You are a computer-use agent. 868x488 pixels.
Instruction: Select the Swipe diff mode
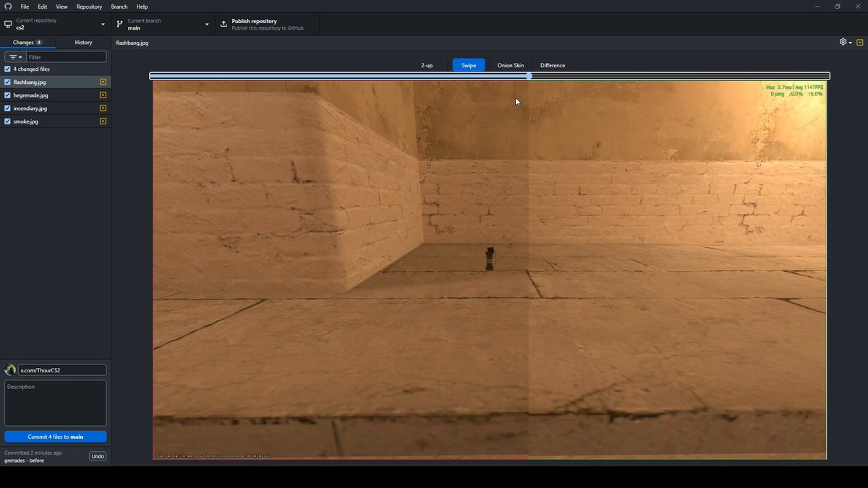(x=469, y=65)
